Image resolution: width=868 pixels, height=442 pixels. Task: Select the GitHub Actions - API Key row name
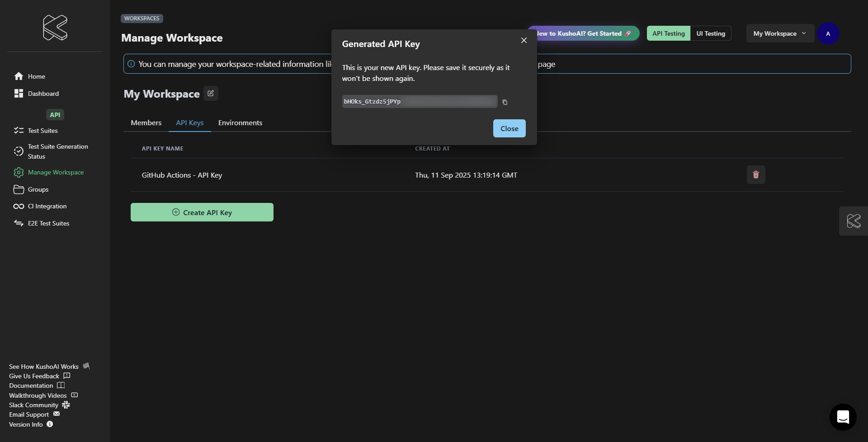click(182, 175)
